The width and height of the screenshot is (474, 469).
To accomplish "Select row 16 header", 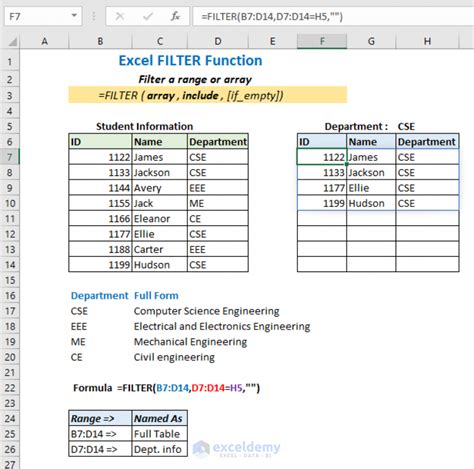I will pos(10,296).
